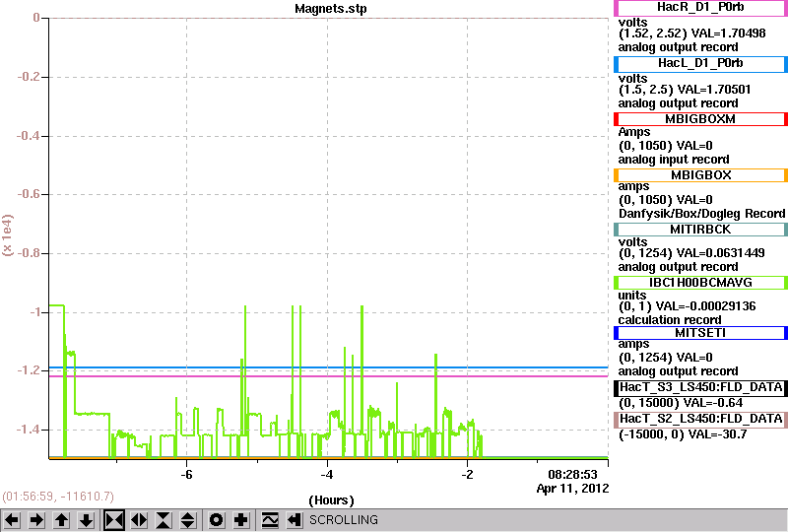The width and height of the screenshot is (788, 532).
Task: Select the MITIRBCK curve legend
Action: coord(700,230)
